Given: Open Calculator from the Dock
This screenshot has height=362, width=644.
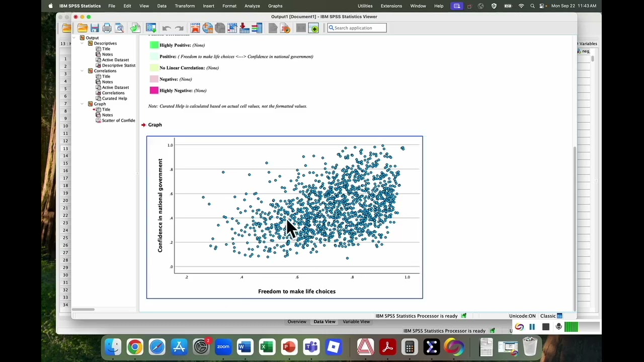Looking at the screenshot, I should click(x=410, y=346).
